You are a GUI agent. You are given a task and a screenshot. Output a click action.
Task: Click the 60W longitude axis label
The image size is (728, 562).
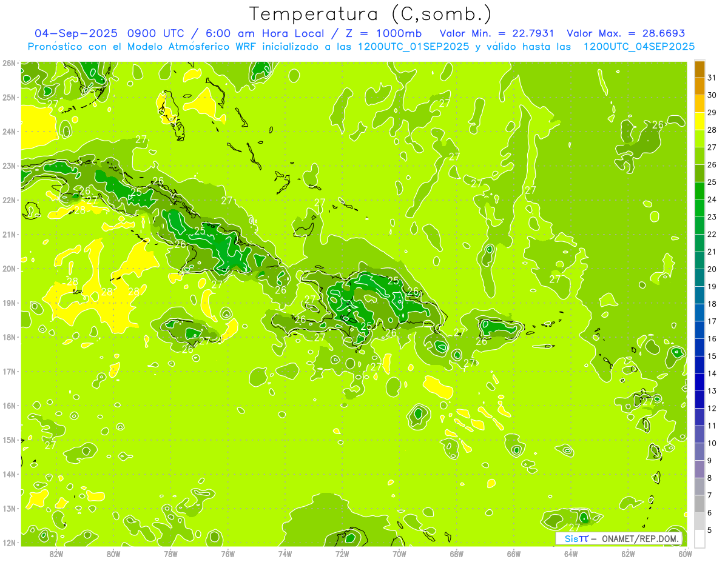click(685, 554)
